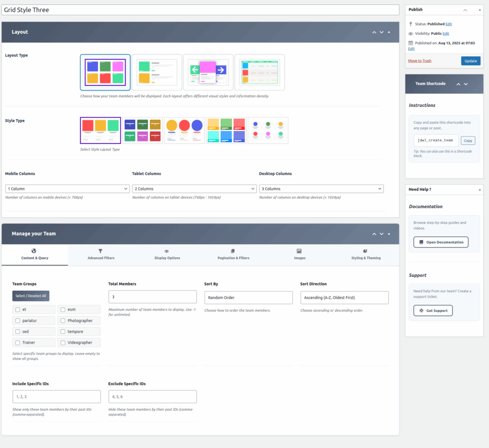489x448 pixels.
Task: Select the circular photo style type
Action: coord(184,130)
